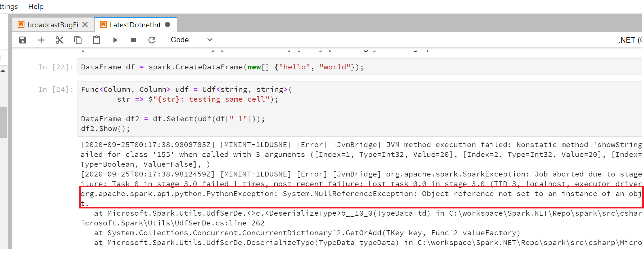Click the "df2.Show();" line in cell 24

pos(105,129)
